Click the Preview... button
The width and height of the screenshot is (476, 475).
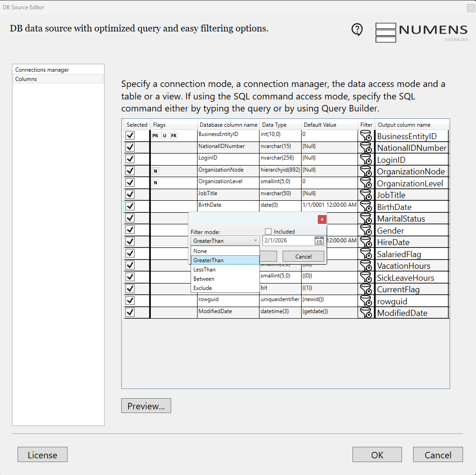[x=146, y=406]
